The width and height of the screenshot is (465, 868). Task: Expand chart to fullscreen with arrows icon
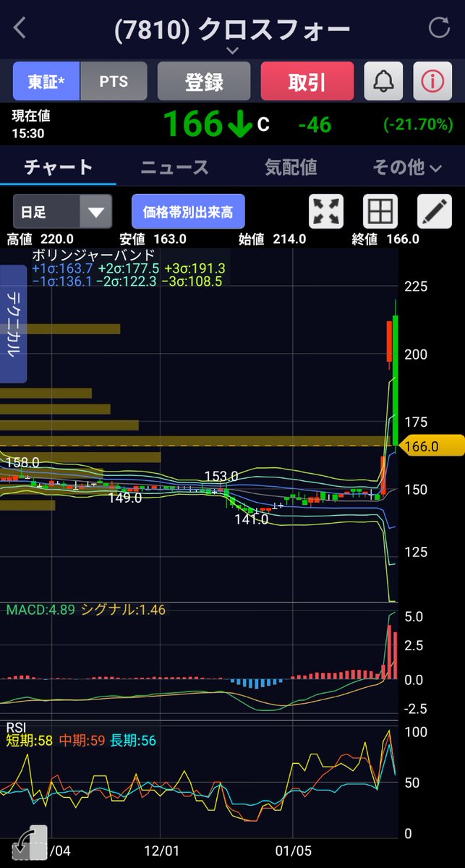pyautogui.click(x=327, y=212)
